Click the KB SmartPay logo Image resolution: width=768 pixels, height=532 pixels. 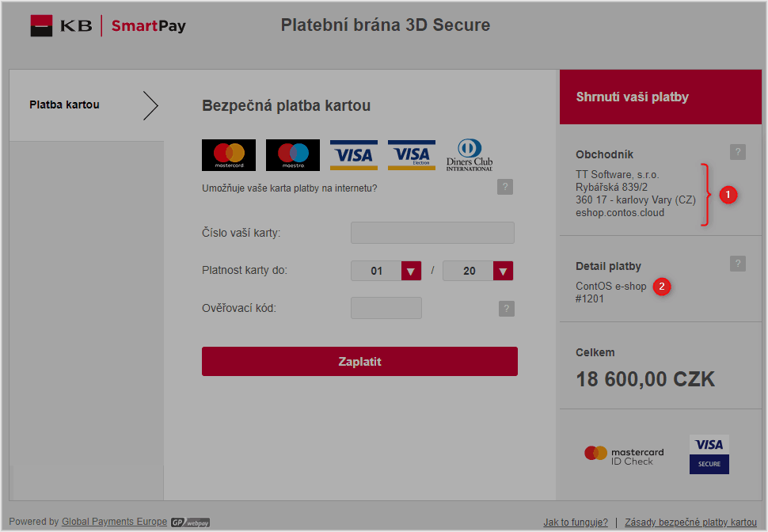pos(108,25)
